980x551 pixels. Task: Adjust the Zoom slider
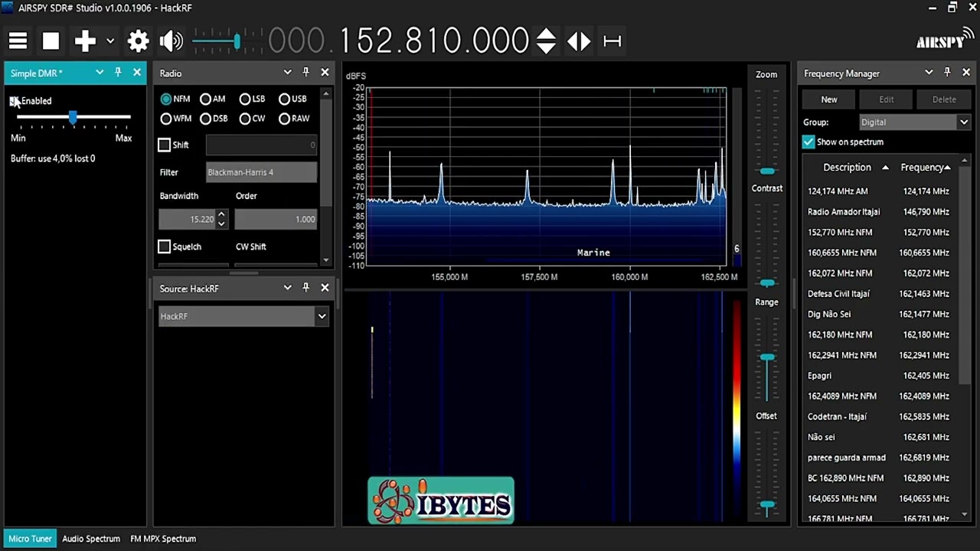766,171
